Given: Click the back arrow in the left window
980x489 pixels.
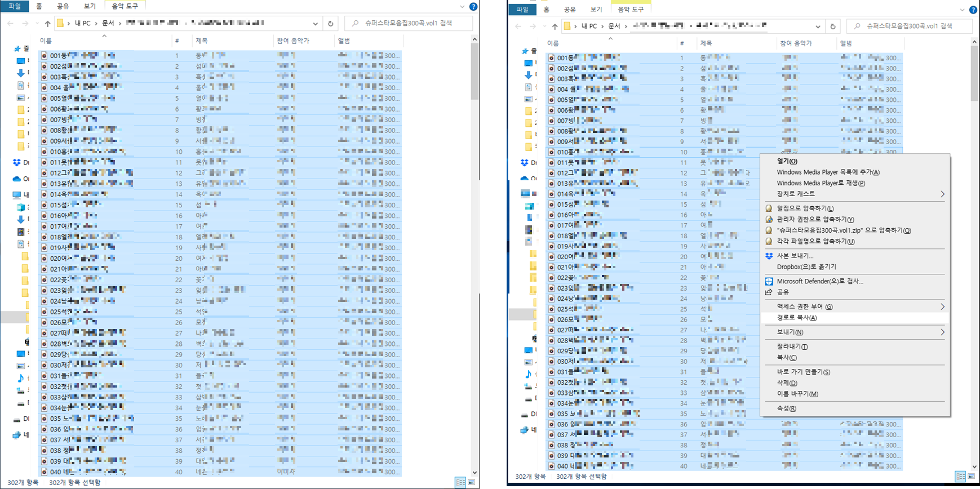Looking at the screenshot, I should 11,24.
